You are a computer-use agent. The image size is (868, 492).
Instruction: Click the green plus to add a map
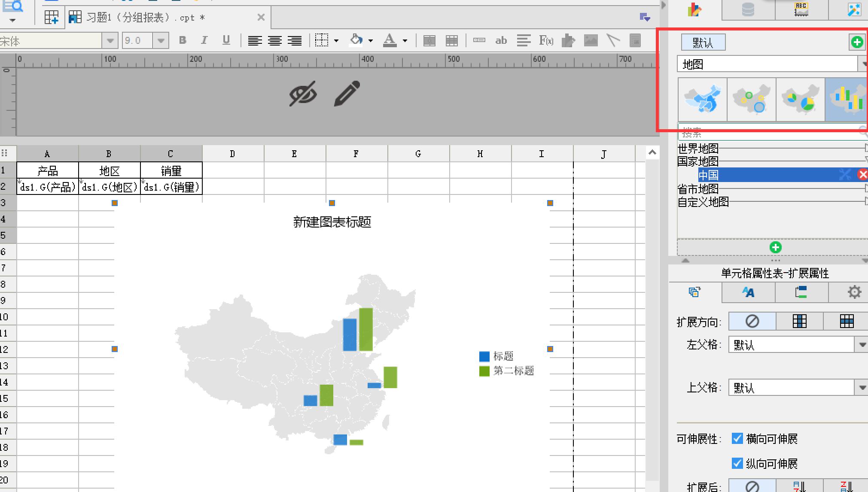click(775, 247)
